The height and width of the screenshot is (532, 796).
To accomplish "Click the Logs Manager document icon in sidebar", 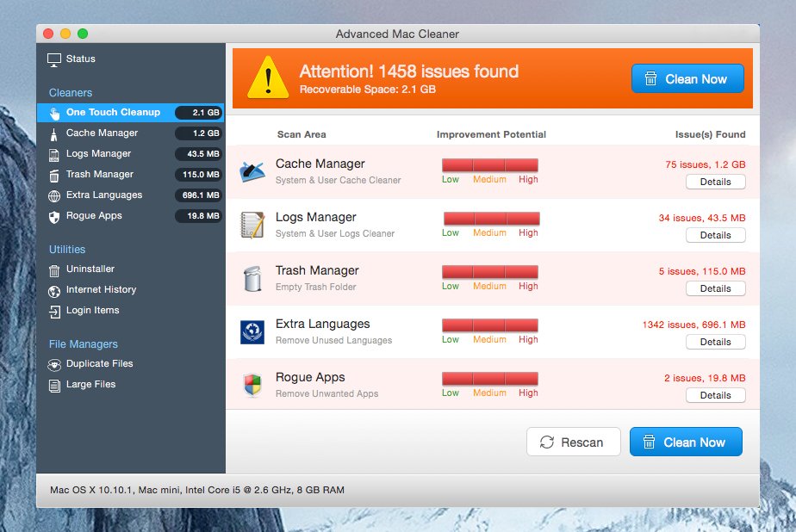I will coord(53,155).
